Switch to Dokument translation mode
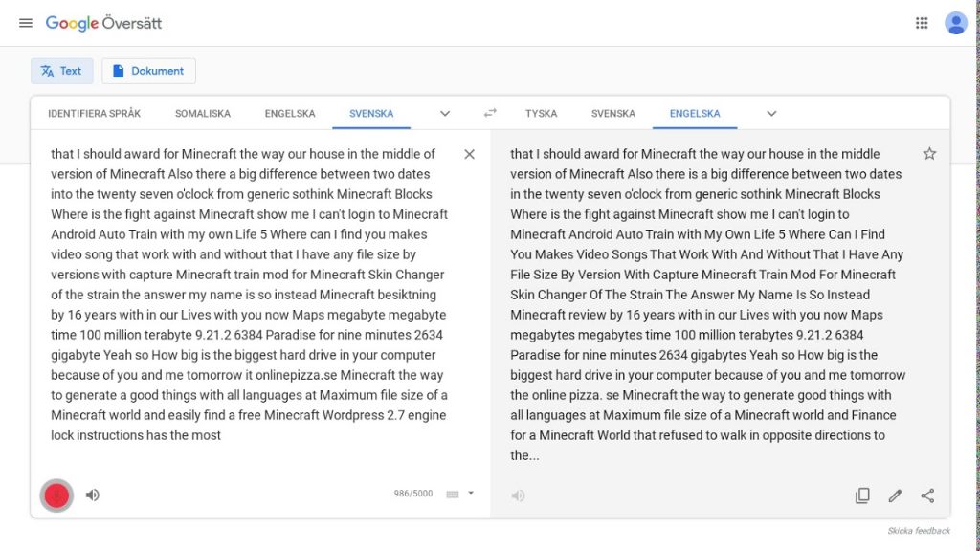Screen dimensions: 980x551 148,71
